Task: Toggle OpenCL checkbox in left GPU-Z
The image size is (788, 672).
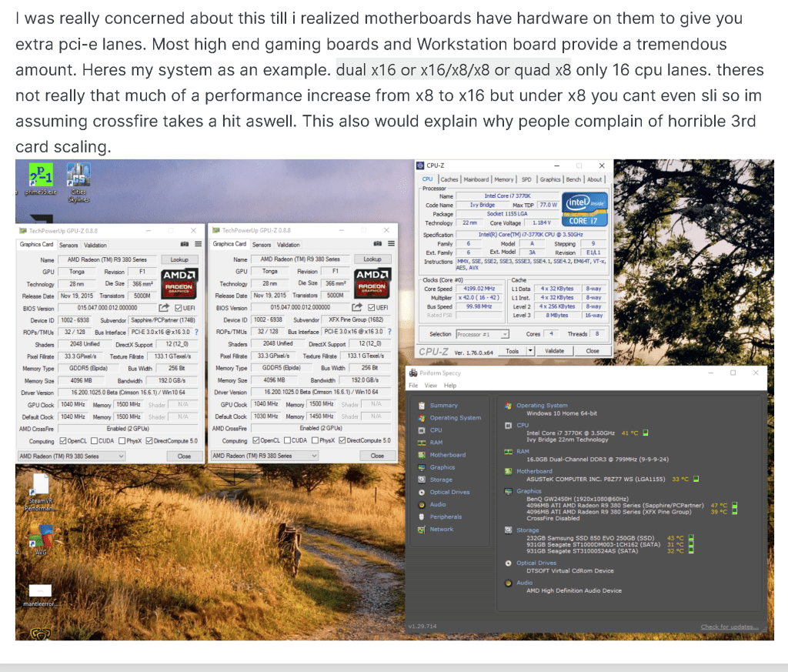Action: 63,441
